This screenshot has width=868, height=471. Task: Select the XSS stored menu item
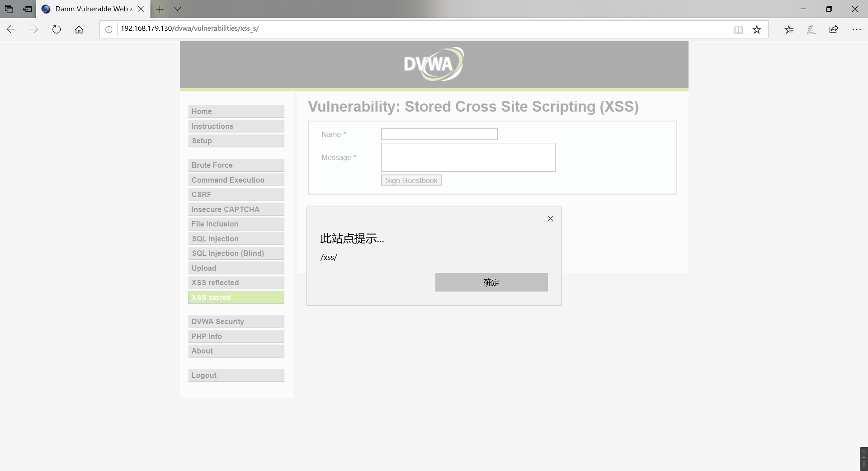(236, 297)
